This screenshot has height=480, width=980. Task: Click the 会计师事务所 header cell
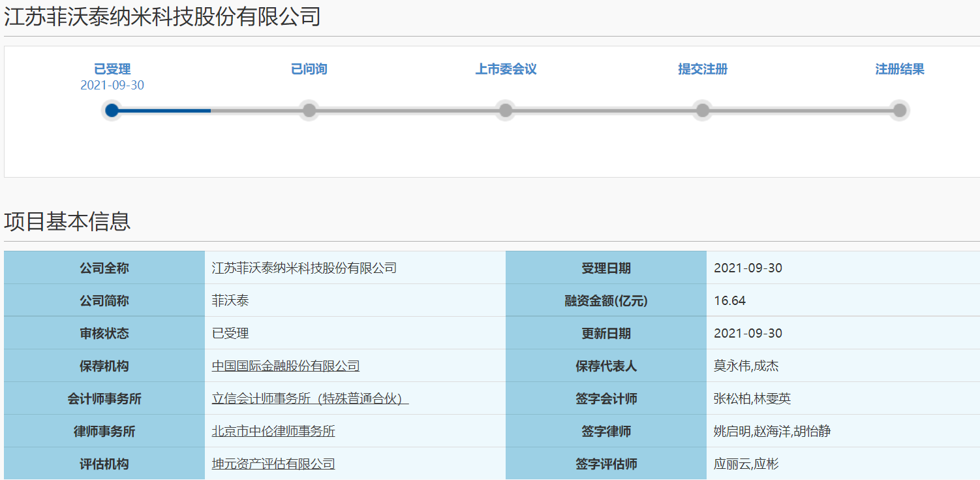tap(104, 398)
